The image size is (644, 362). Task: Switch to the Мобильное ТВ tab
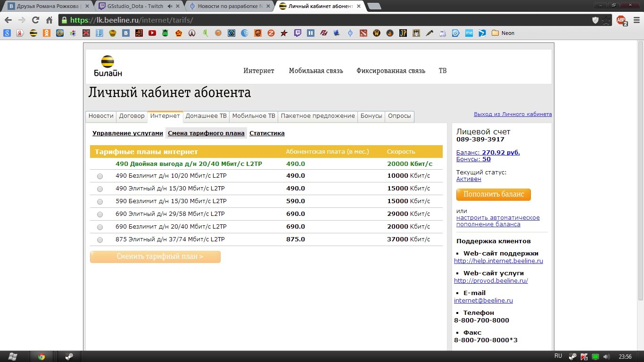tap(254, 116)
